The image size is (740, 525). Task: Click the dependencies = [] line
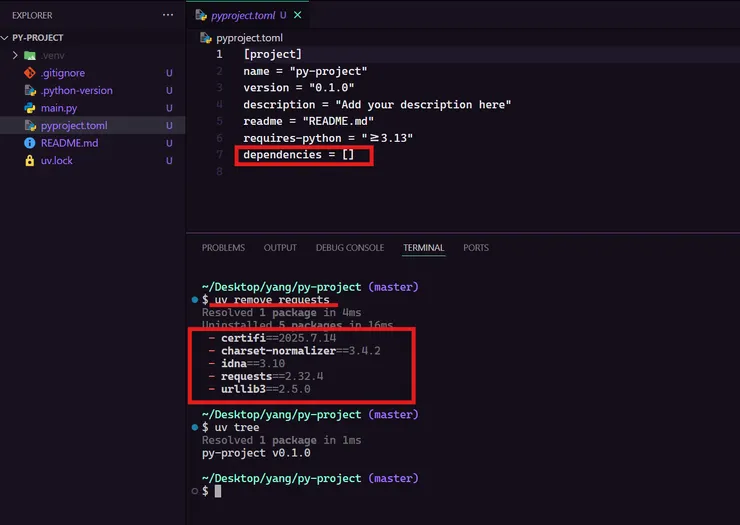298,155
